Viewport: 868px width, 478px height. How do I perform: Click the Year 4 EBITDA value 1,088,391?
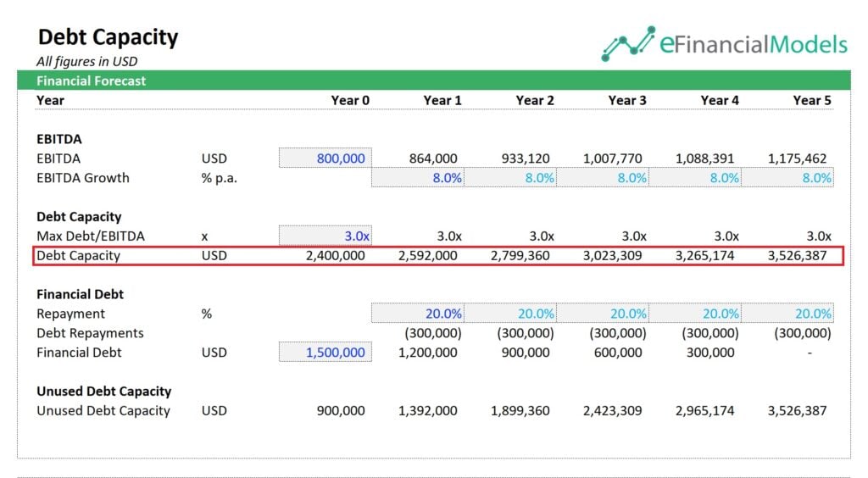(x=704, y=158)
